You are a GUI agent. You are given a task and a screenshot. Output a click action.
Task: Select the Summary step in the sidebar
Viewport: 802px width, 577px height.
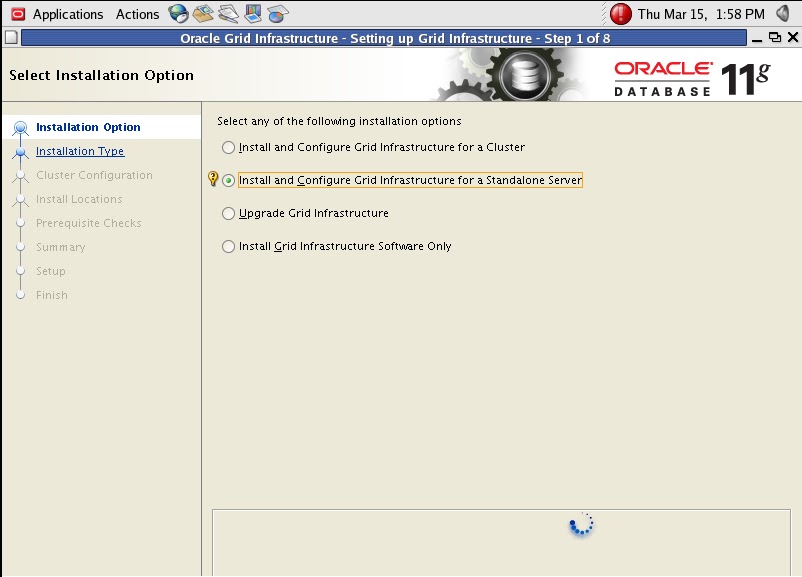click(x=62, y=247)
